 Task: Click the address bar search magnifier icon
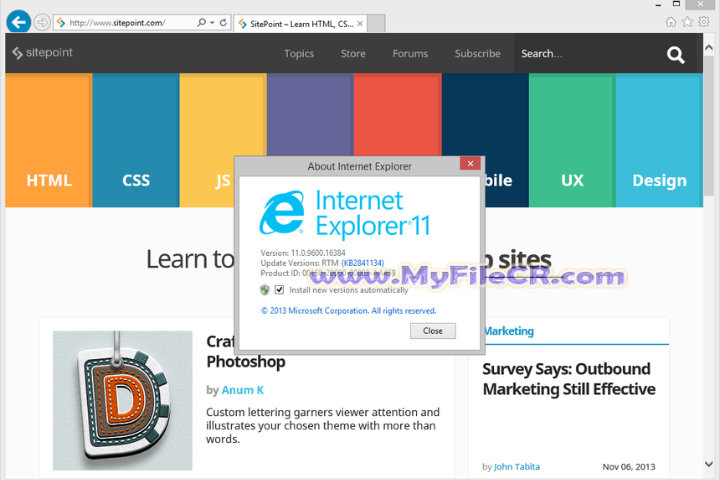click(201, 23)
